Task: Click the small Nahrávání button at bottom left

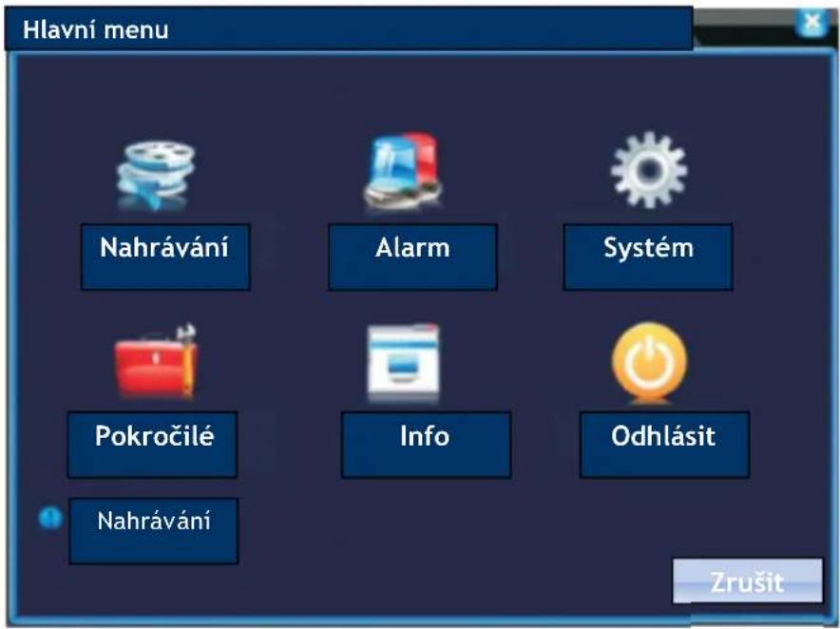Action: coord(154,530)
